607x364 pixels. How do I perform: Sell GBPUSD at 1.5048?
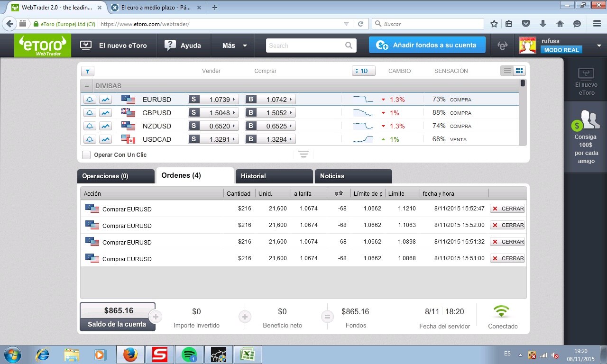click(x=213, y=113)
